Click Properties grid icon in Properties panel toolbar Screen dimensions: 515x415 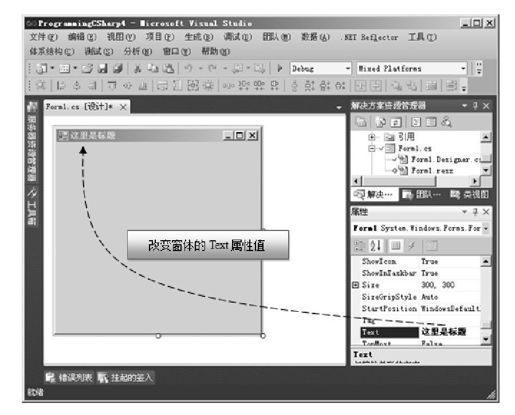click(x=396, y=246)
